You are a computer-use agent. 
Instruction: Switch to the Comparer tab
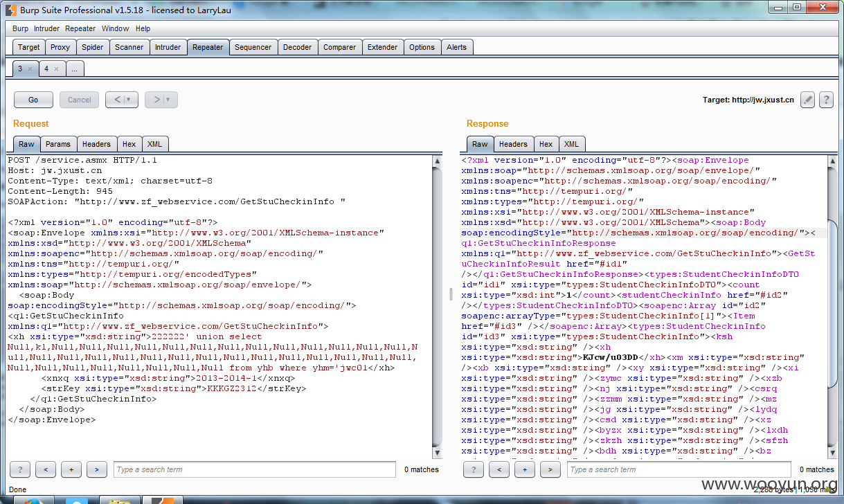pyautogui.click(x=339, y=47)
